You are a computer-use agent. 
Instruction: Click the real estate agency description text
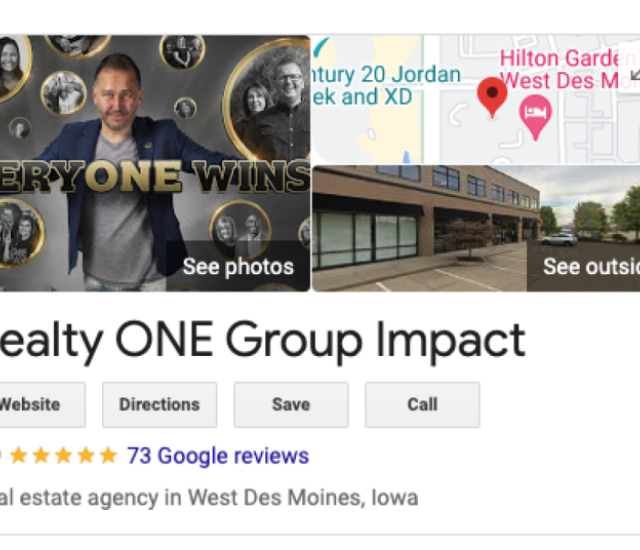pyautogui.click(x=209, y=498)
